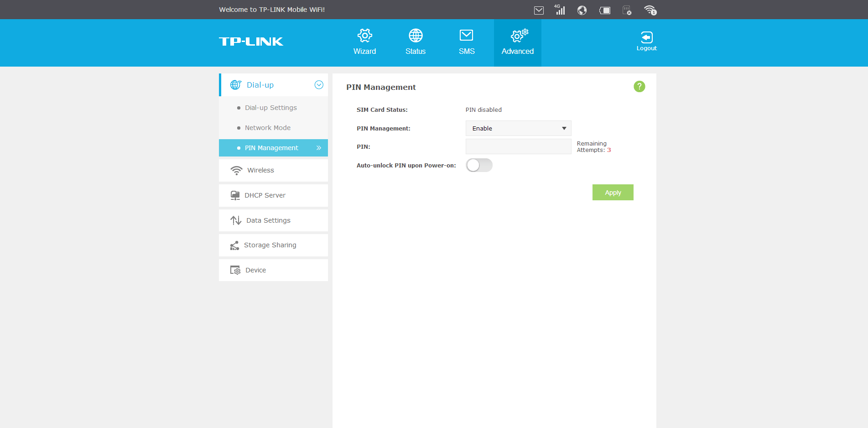Click the PIN input field

coord(518,146)
